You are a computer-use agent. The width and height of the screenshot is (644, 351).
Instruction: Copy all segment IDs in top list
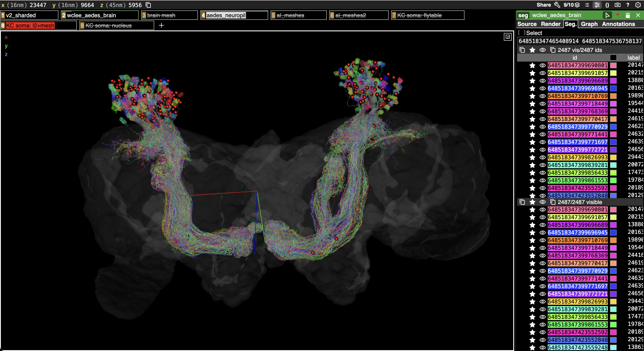coord(522,50)
